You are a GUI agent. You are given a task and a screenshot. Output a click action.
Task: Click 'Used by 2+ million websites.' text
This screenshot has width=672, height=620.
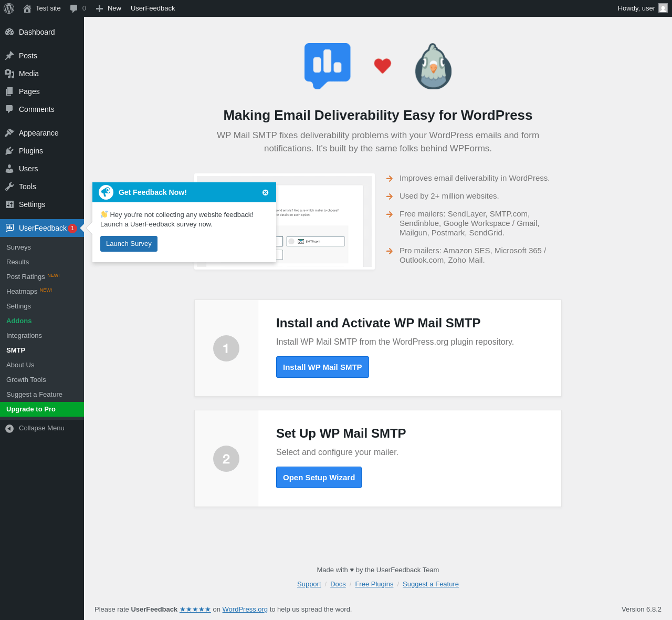coord(449,196)
